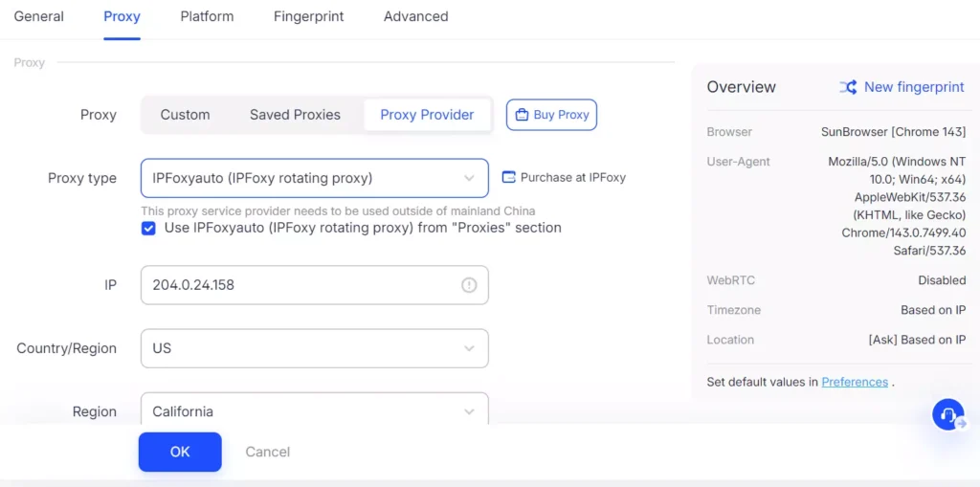Click the info icon in IP field
Image resolution: width=980 pixels, height=487 pixels.
point(469,285)
